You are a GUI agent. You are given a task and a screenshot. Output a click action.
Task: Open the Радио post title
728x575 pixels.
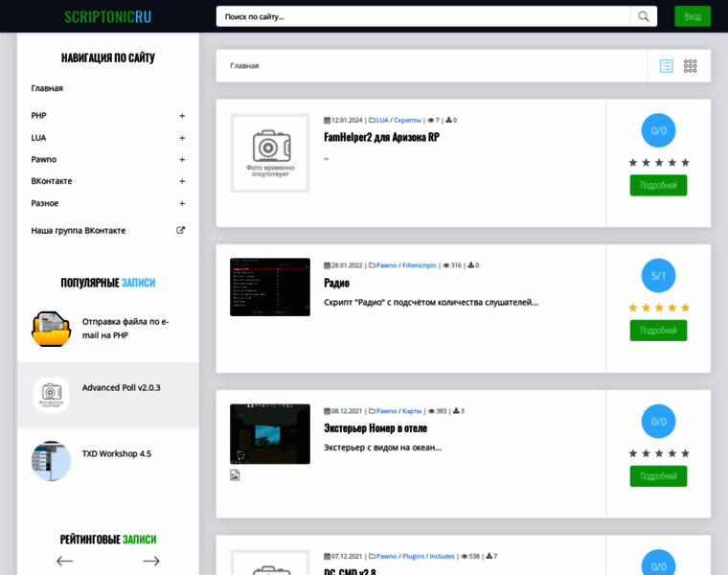click(336, 283)
